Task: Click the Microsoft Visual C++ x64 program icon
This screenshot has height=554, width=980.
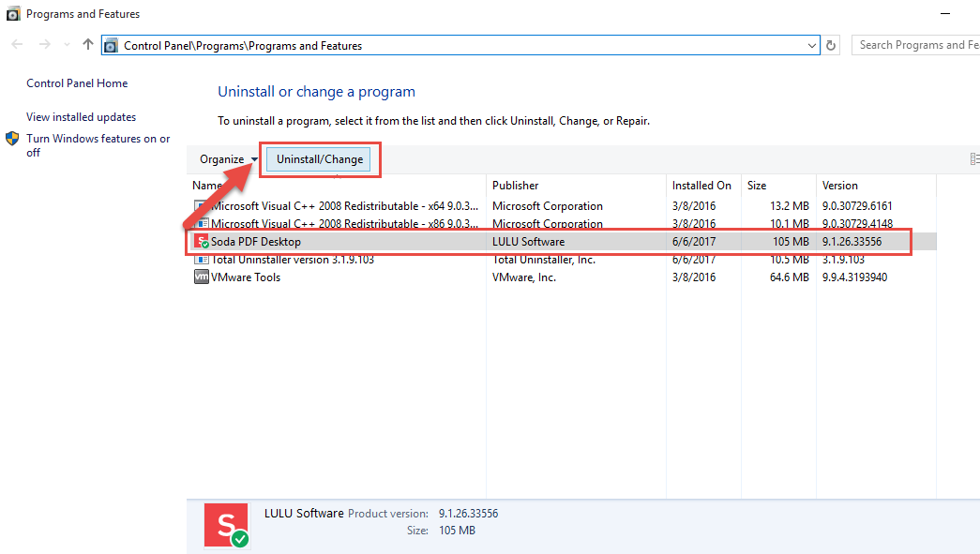Action: pos(200,205)
